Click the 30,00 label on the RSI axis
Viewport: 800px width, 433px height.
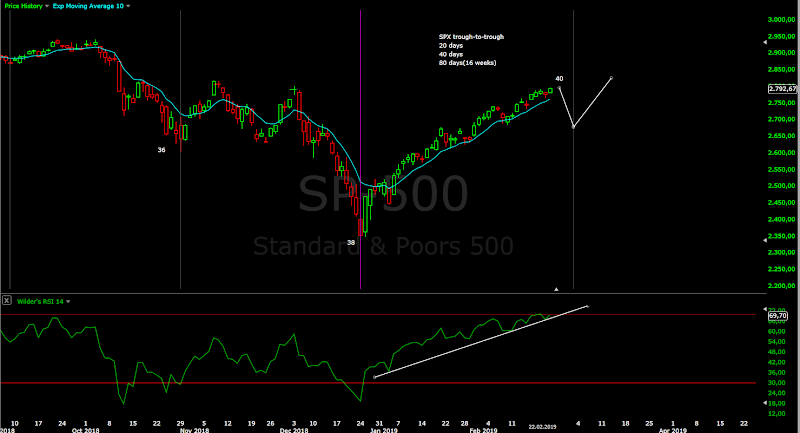(x=778, y=383)
